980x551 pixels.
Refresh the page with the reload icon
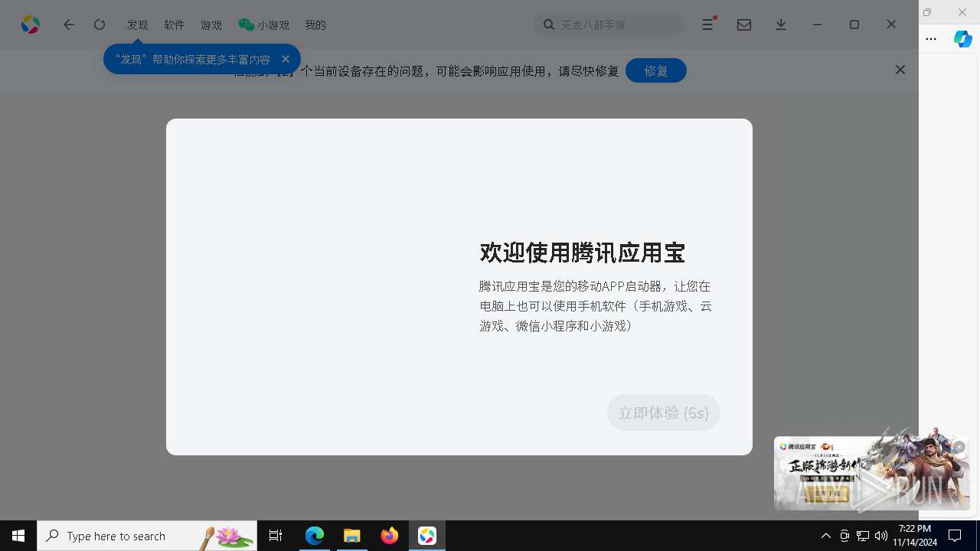point(100,24)
